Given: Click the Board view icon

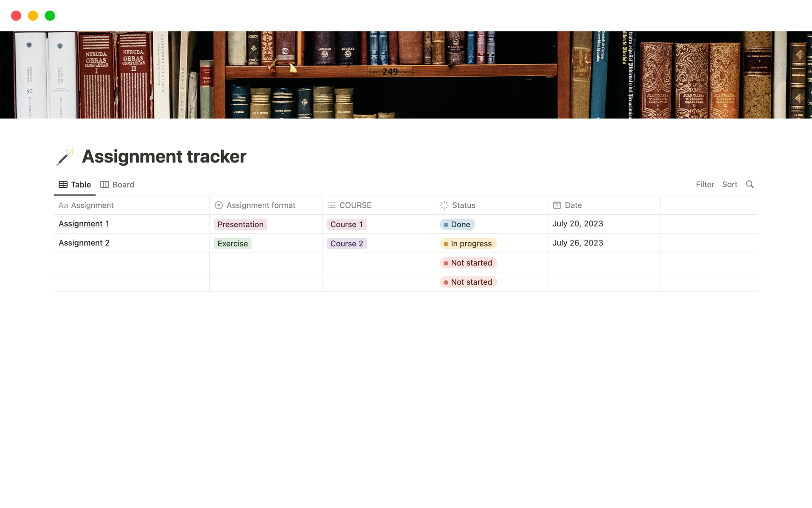Looking at the screenshot, I should click(x=104, y=184).
